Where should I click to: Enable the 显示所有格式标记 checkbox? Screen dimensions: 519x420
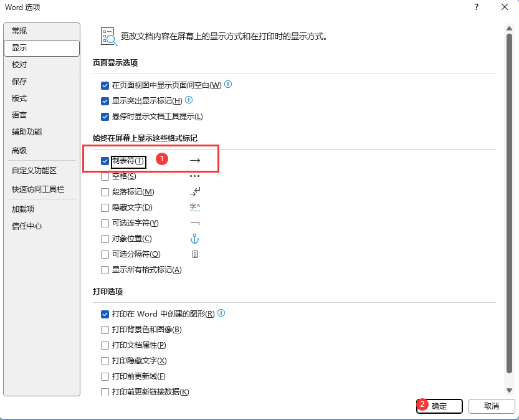pos(105,269)
